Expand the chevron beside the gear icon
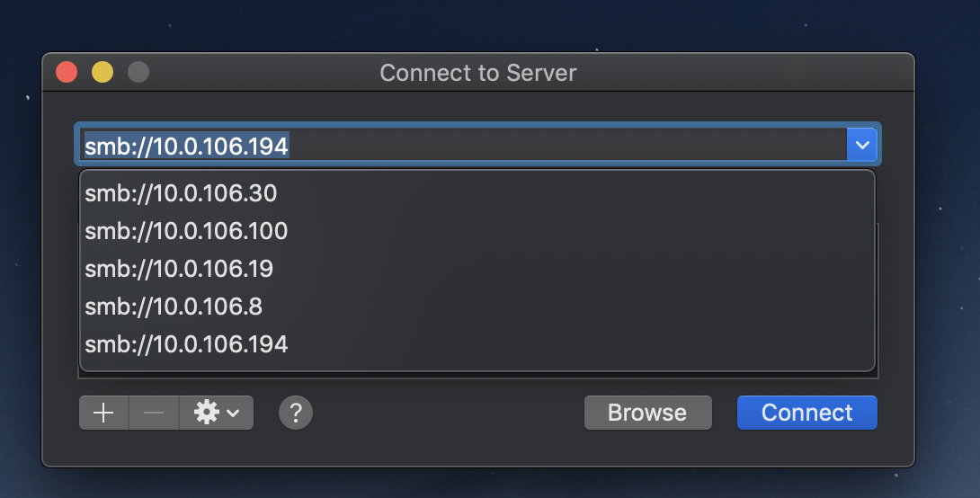Viewport: 980px width, 498px height. (x=233, y=413)
